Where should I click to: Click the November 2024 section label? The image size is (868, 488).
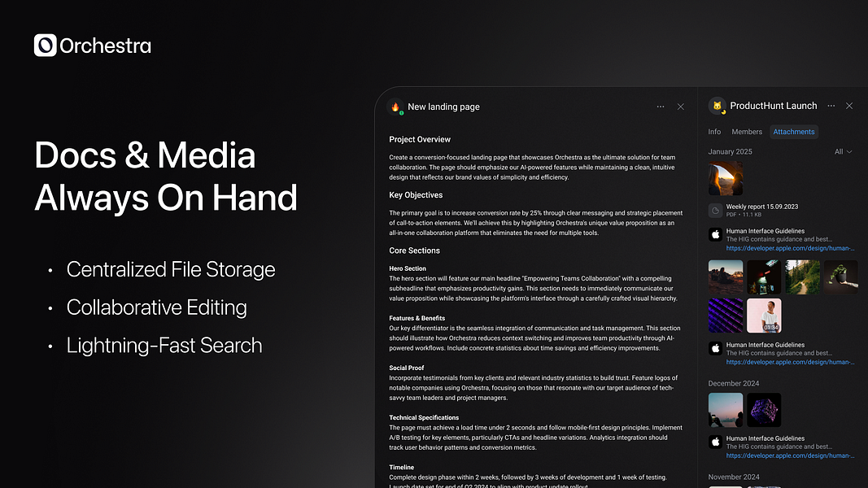(x=734, y=477)
